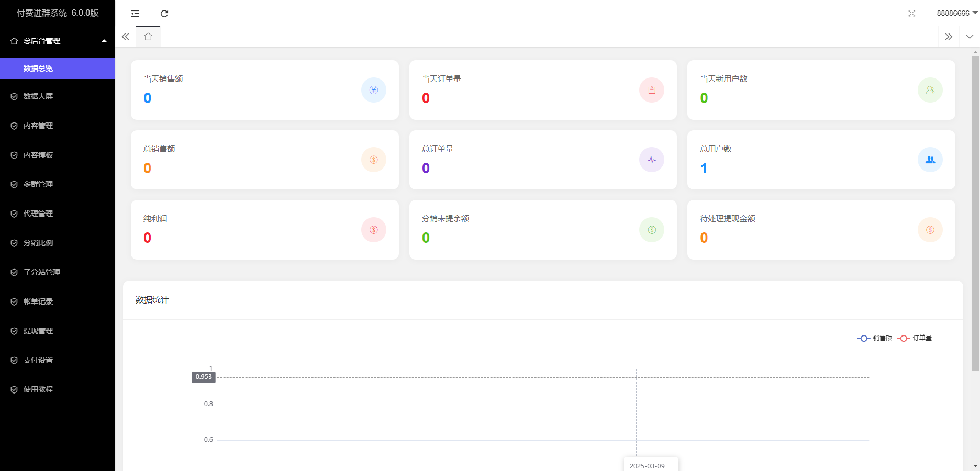Viewport: 980px width, 471px height.
Task: Click the shield icon beside 代理管理
Action: click(x=14, y=214)
